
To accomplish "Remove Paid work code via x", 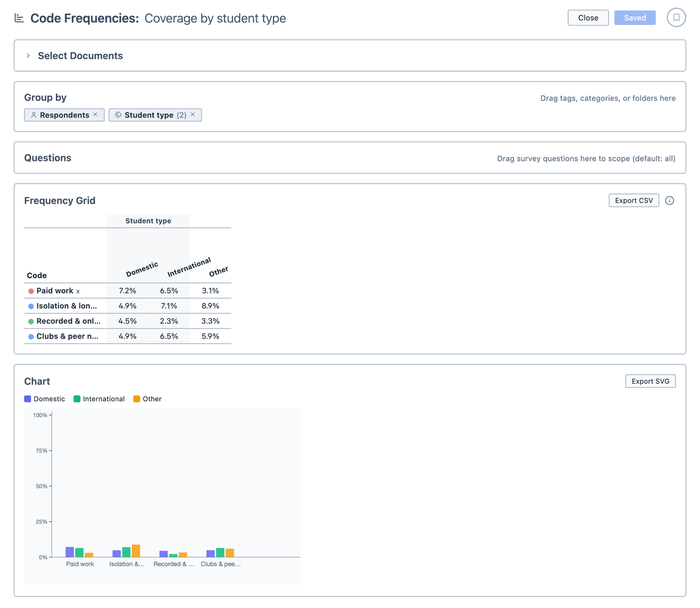I will [78, 291].
